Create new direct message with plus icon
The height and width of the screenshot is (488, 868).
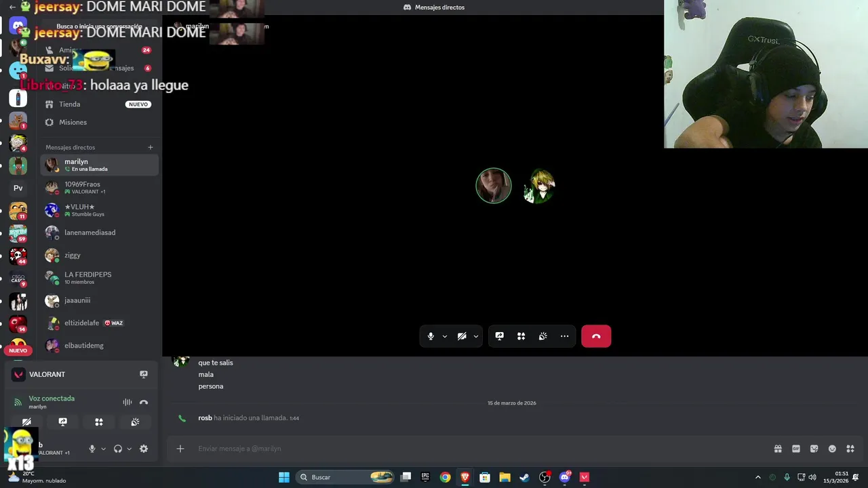pos(151,147)
